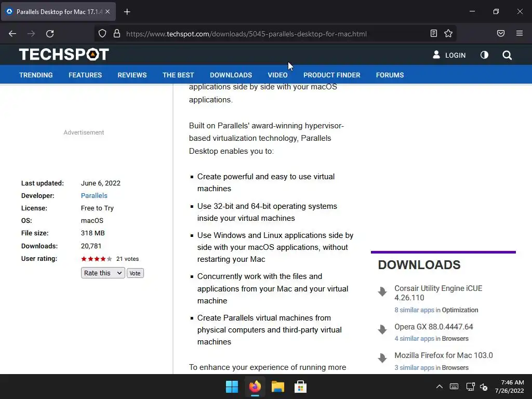Open 8 similar apps link
This screenshot has height=399, width=532.
point(414,310)
